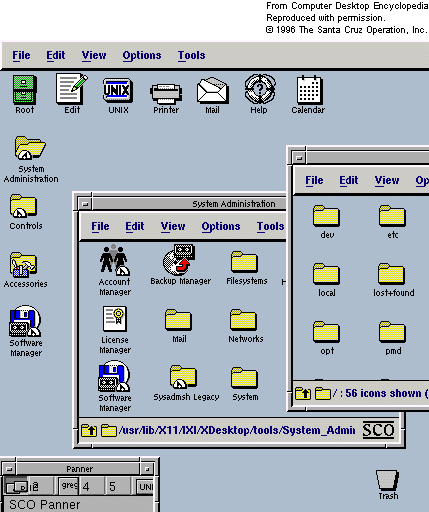Open window menu button of Panner window
Screen dimensions: 429x512
[9, 469]
